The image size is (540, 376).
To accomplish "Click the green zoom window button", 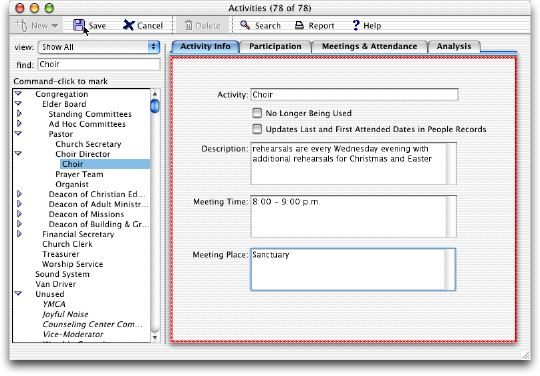I will [50, 8].
